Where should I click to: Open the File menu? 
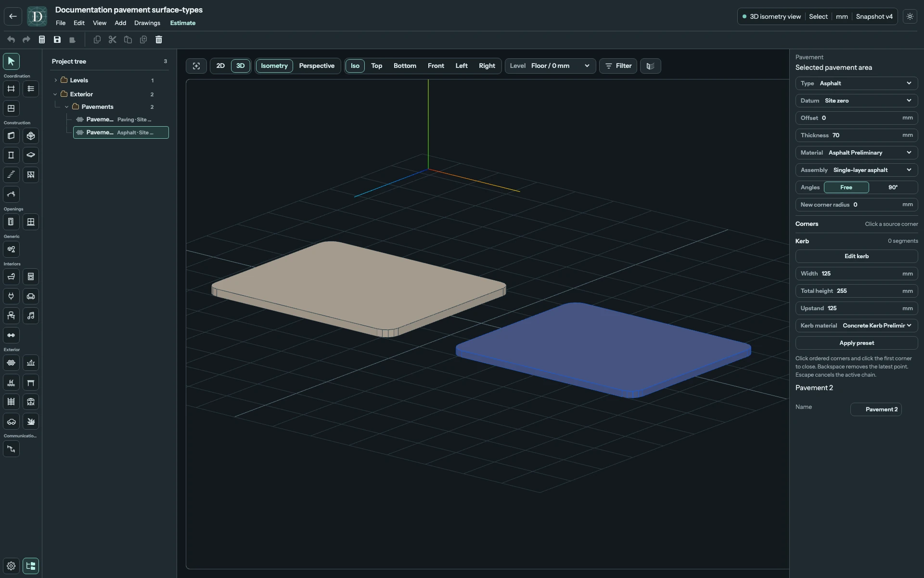point(61,23)
